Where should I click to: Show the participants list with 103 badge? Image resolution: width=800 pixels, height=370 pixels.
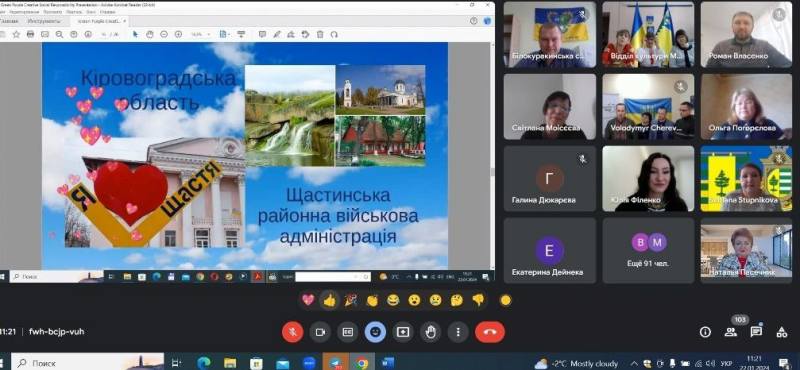coord(731,332)
